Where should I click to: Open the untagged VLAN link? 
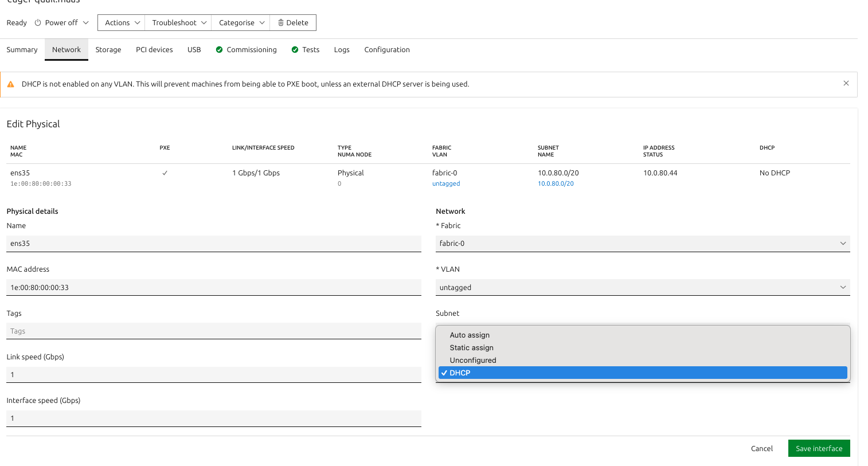click(x=446, y=183)
